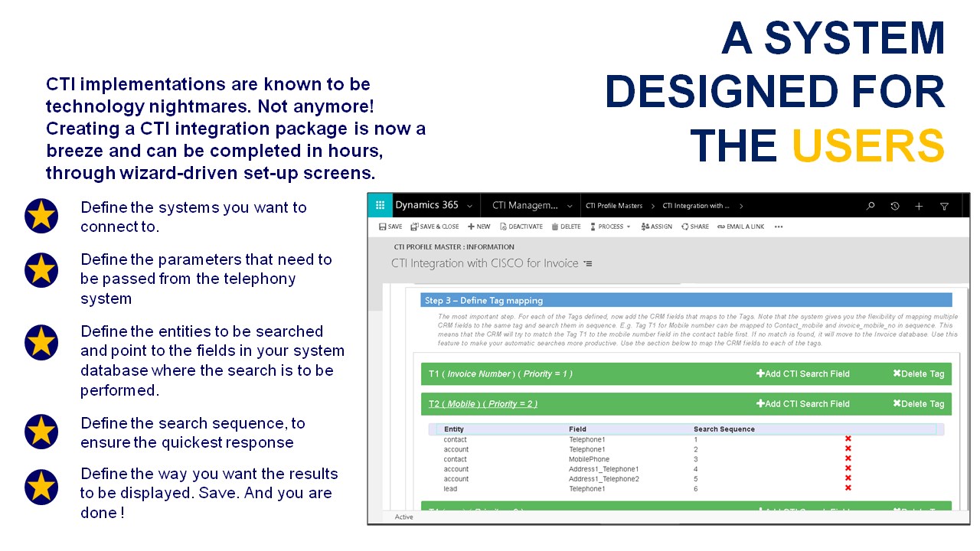This screenshot has height=551, width=980.
Task: Click star beside Define the entities bullet
Action: 41,342
